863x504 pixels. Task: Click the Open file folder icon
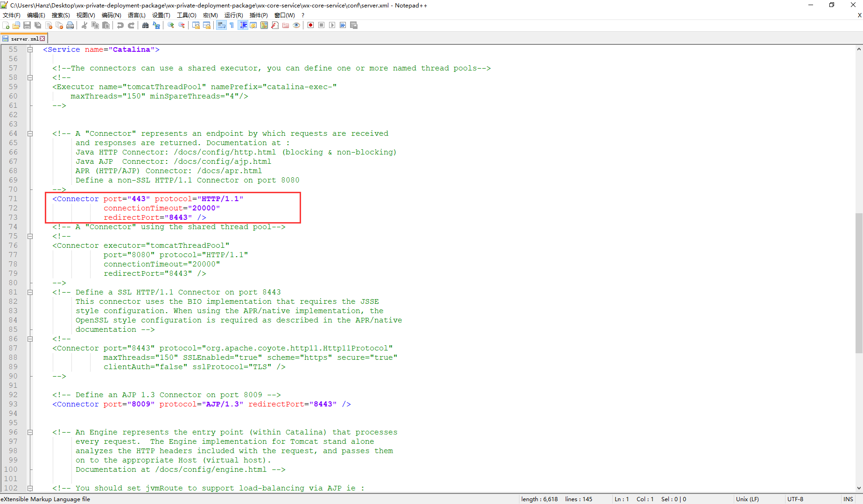click(16, 25)
